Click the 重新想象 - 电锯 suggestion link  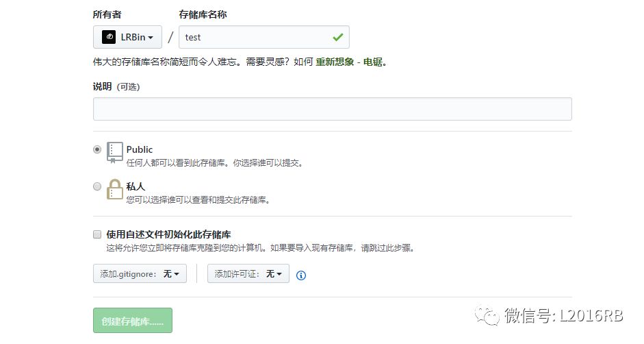pos(349,62)
